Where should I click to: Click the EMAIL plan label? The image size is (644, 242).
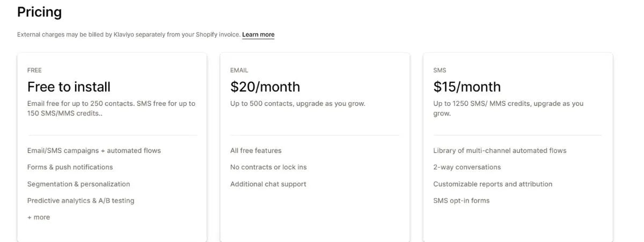pyautogui.click(x=239, y=70)
